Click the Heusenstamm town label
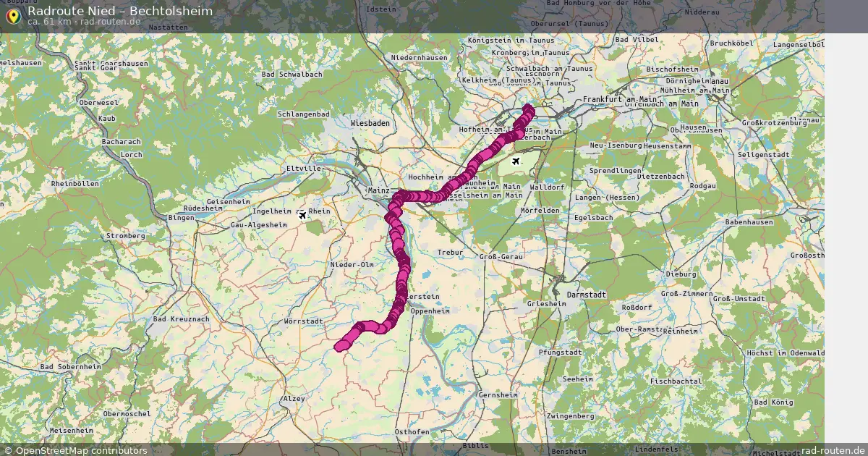 pyautogui.click(x=668, y=146)
